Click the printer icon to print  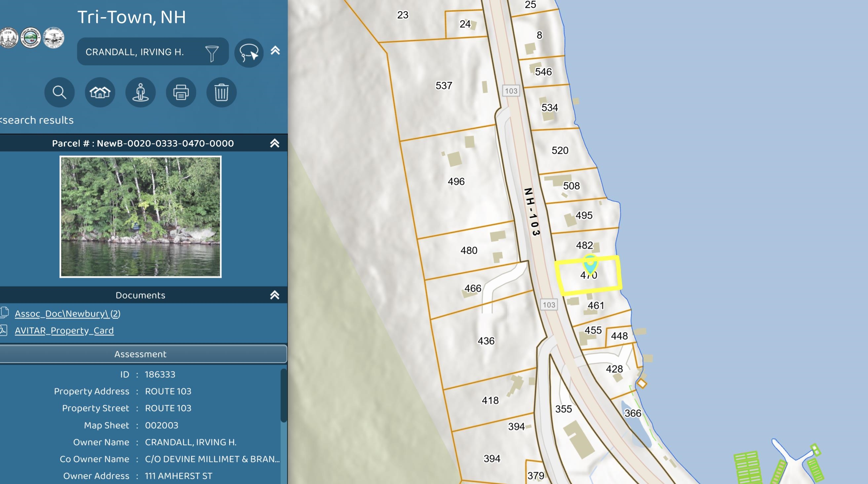[x=181, y=92]
